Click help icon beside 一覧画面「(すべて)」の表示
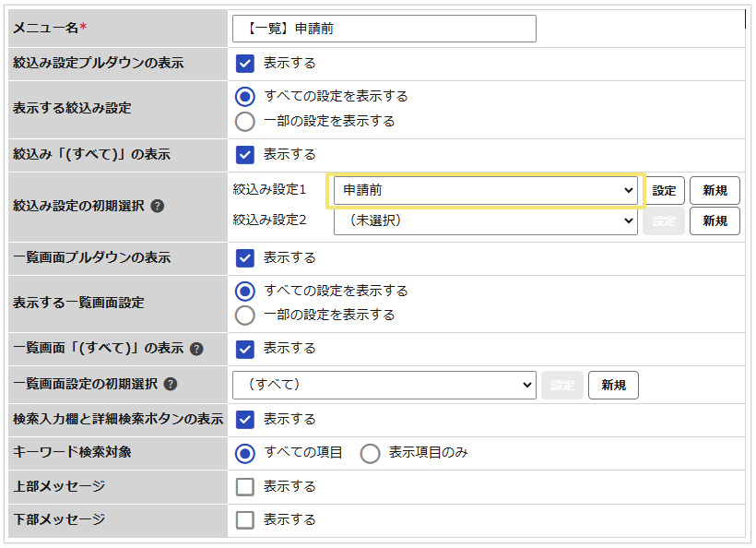The width and height of the screenshot is (756, 548). 196,349
